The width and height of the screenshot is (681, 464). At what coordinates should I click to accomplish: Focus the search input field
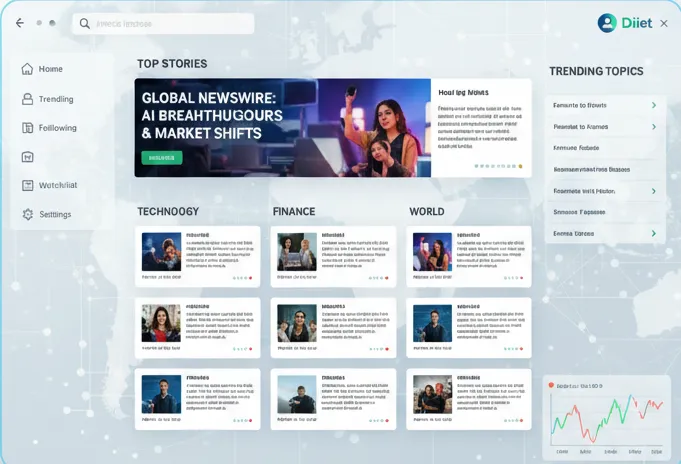pos(163,23)
